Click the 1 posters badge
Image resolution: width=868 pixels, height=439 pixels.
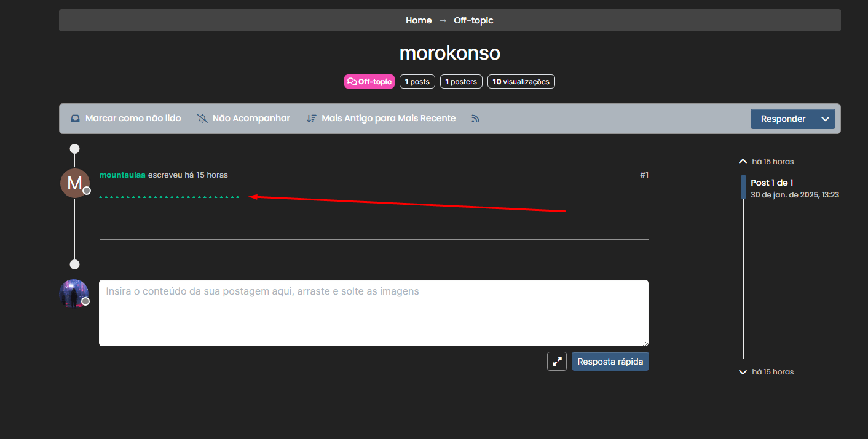point(461,82)
